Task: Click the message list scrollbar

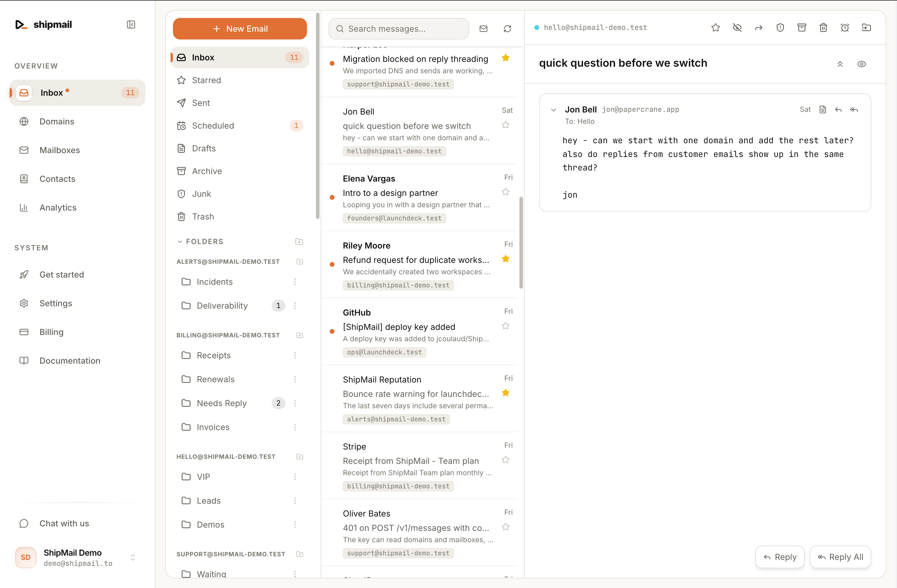Action: tap(521, 243)
